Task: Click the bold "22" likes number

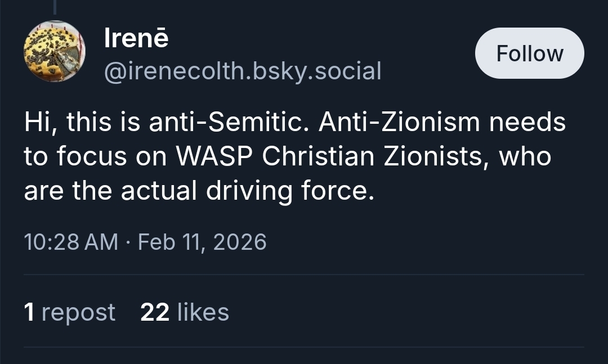Action: [x=155, y=312]
